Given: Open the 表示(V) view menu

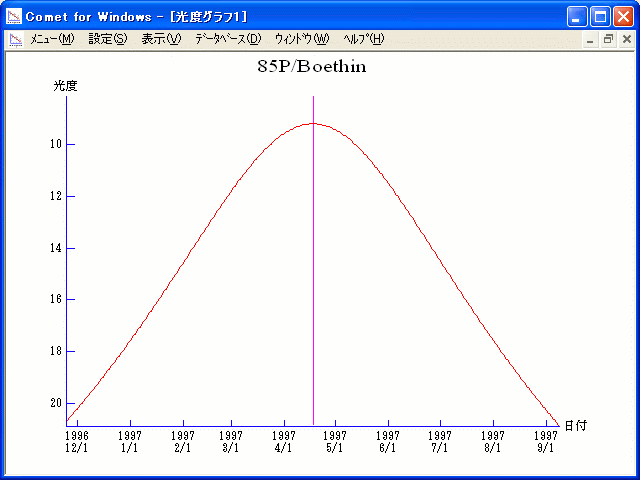Looking at the screenshot, I should click(161, 39).
